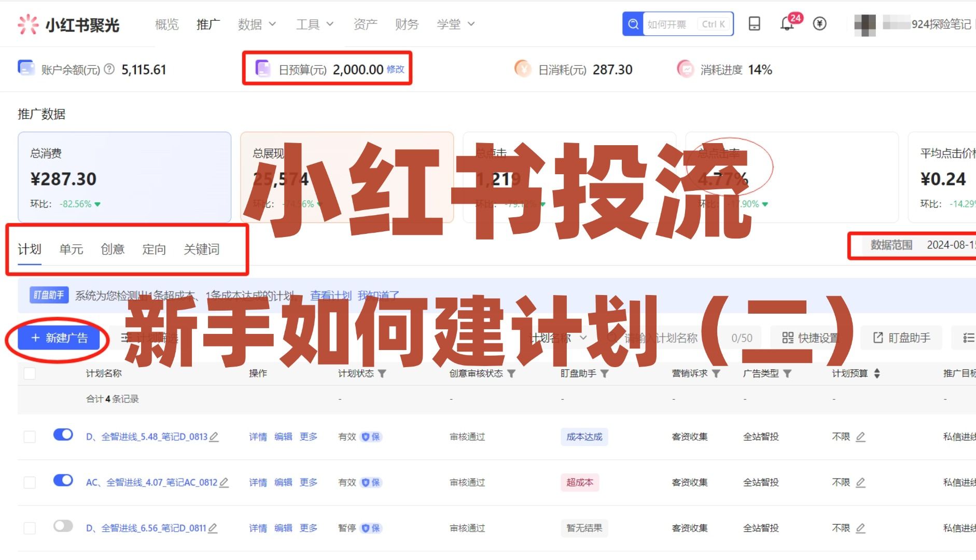This screenshot has width=976, height=560.
Task: Click the 日消耗 coin icon
Action: pyautogui.click(x=523, y=68)
